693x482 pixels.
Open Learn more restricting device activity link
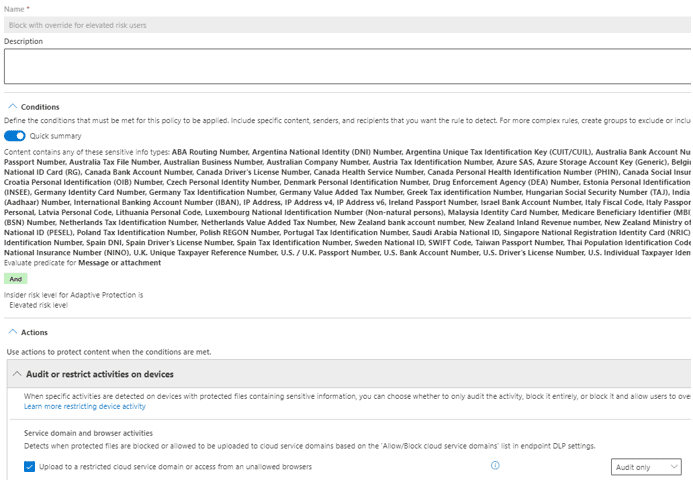pyautogui.click(x=84, y=406)
